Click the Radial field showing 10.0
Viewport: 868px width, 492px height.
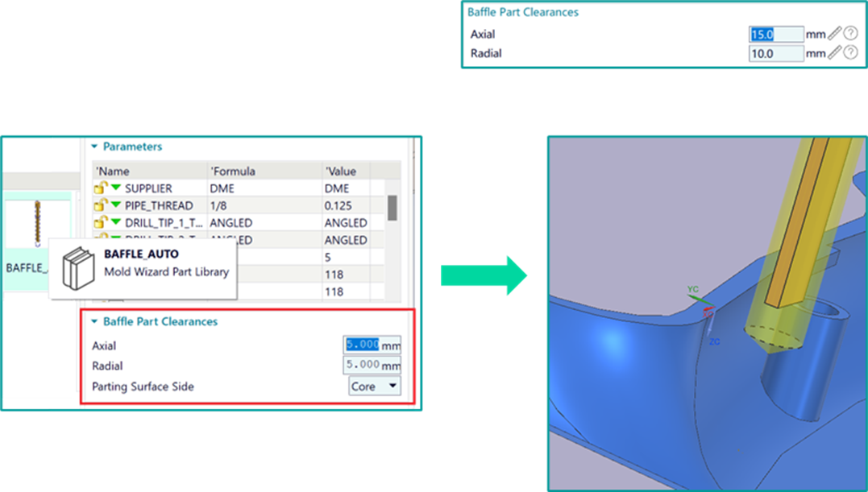click(776, 53)
